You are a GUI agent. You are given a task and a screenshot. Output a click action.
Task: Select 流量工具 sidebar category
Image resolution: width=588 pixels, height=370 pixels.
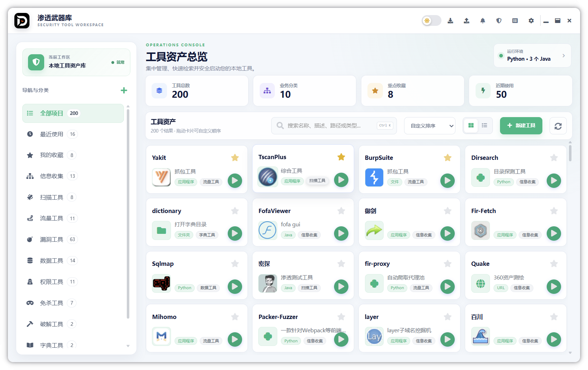click(73, 218)
